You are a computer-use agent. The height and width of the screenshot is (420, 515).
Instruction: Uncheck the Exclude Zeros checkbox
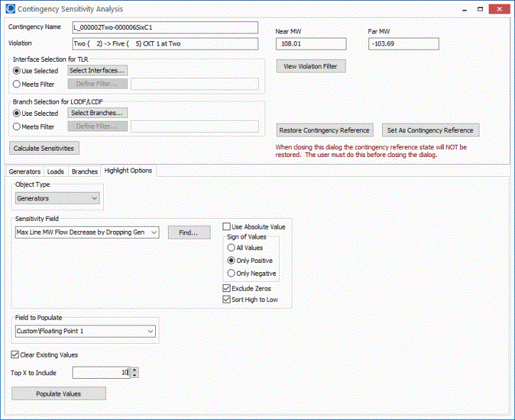click(227, 289)
